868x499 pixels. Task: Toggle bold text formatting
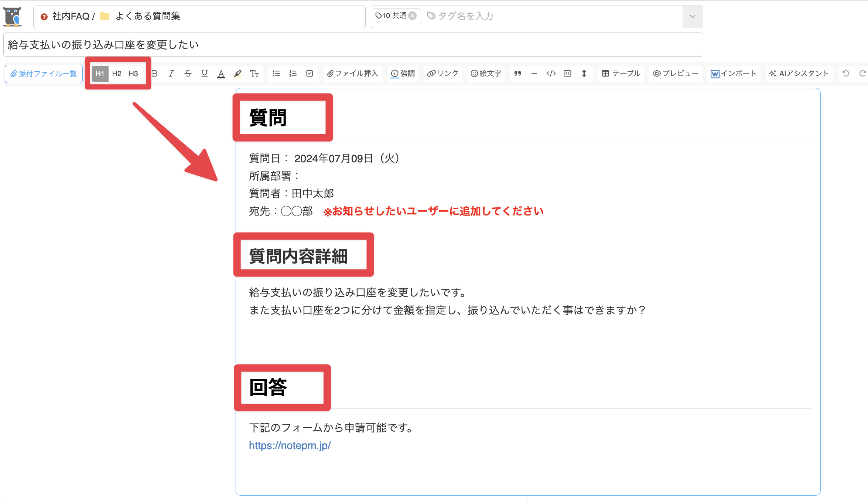pos(155,74)
